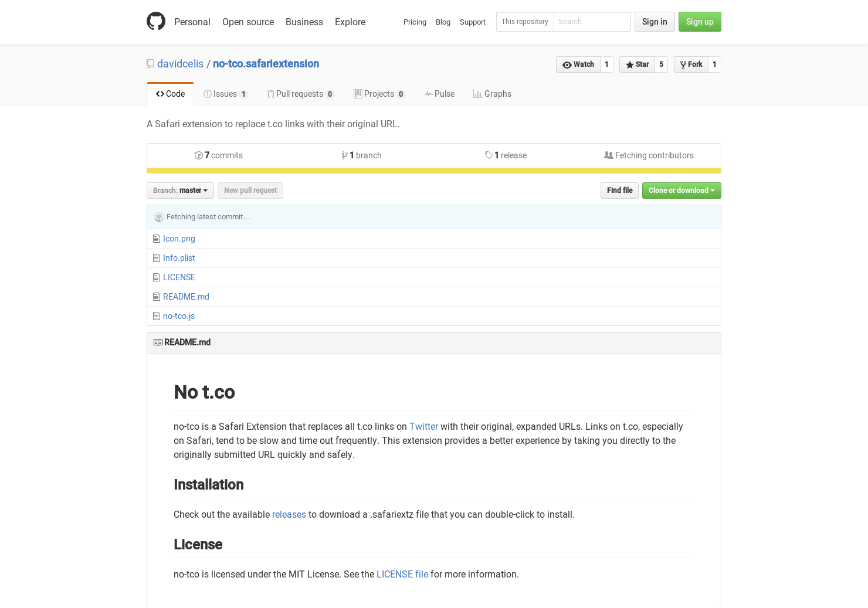868x608 pixels.
Task: Open the Issues tab
Action: (226, 94)
